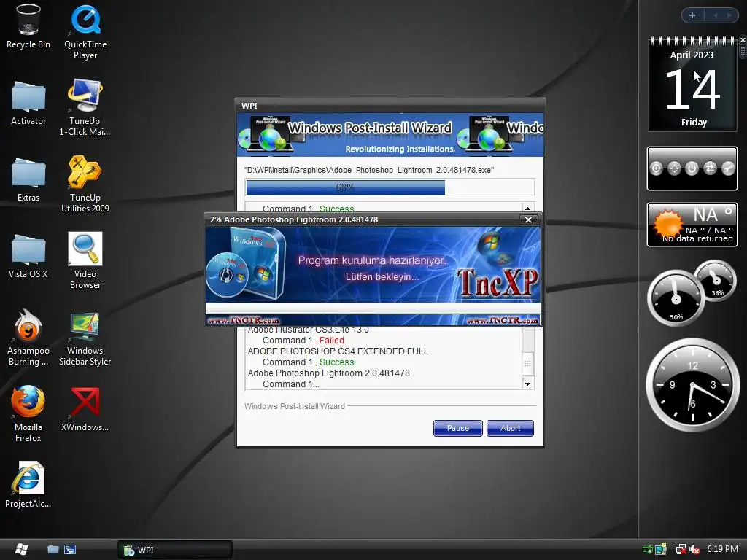
Task: Select the Vista OS X folder
Action: click(28, 256)
